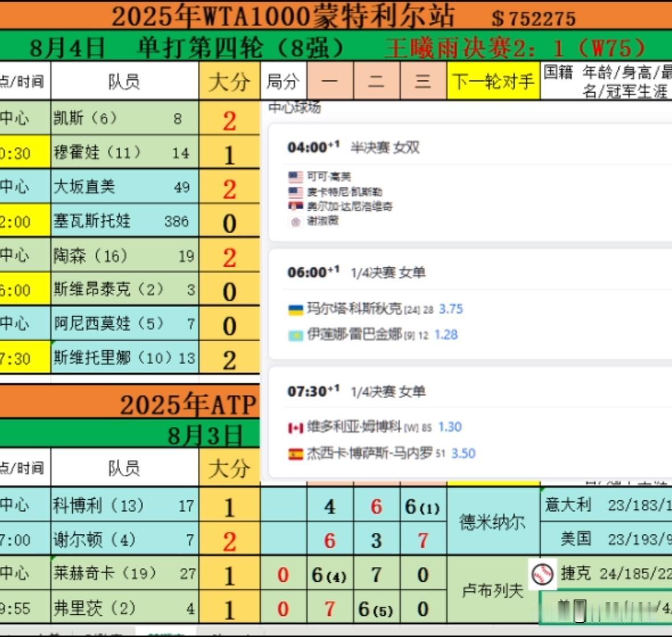Open the 04:00 半决赛 女双 match card
The image size is (672, 637).
coord(470,183)
